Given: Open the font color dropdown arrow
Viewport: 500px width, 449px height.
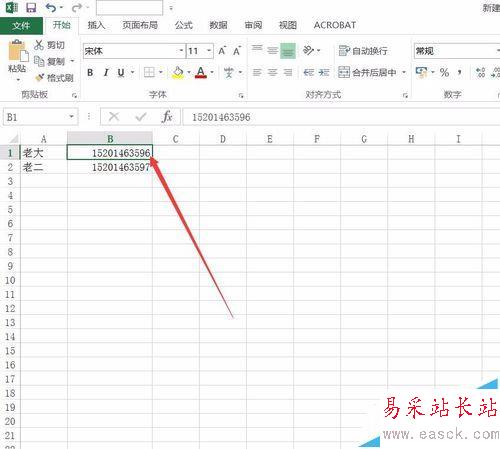Looking at the screenshot, I should point(212,72).
